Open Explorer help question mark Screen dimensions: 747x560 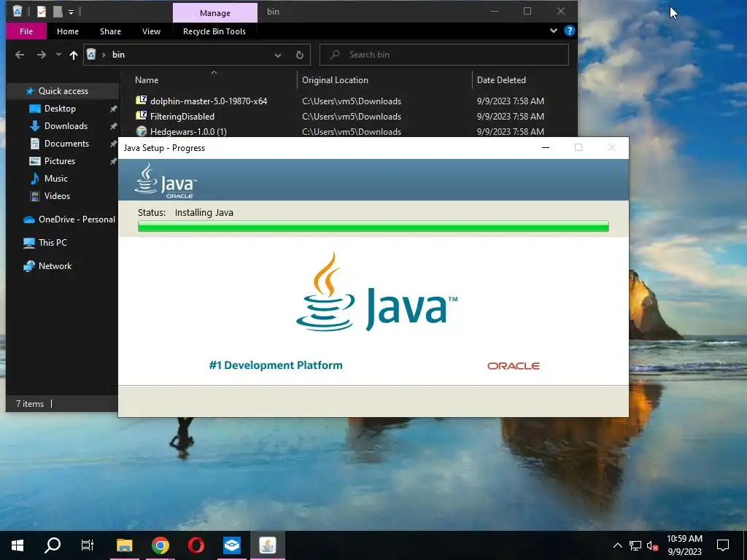coord(569,31)
